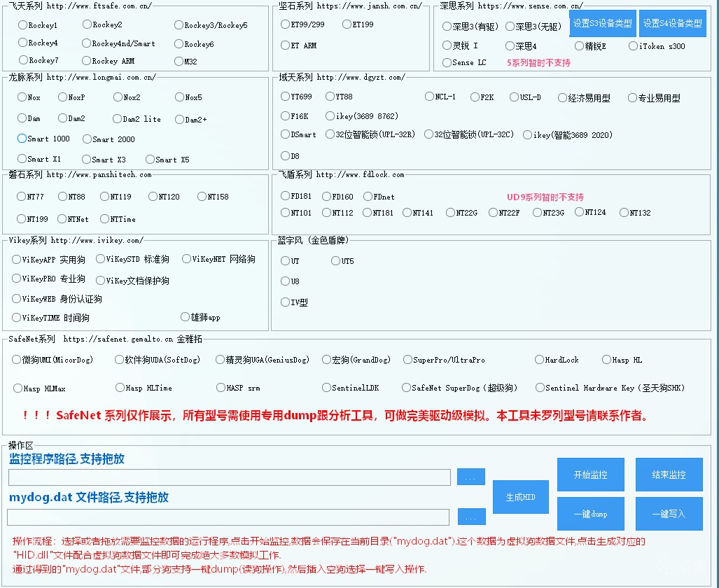The height and width of the screenshot is (588, 719).
Task: Focus the mydog.dat file path field
Action: tap(228, 517)
